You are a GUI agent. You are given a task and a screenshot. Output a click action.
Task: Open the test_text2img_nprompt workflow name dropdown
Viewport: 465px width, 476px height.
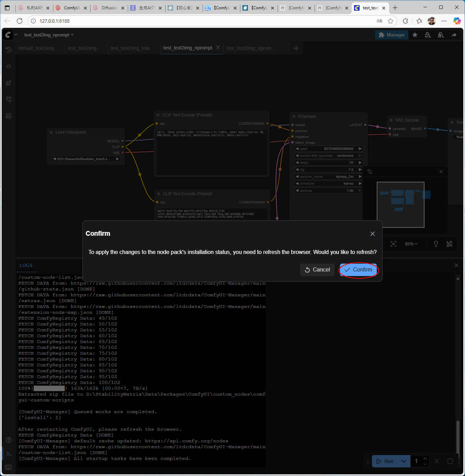[x=48, y=35]
